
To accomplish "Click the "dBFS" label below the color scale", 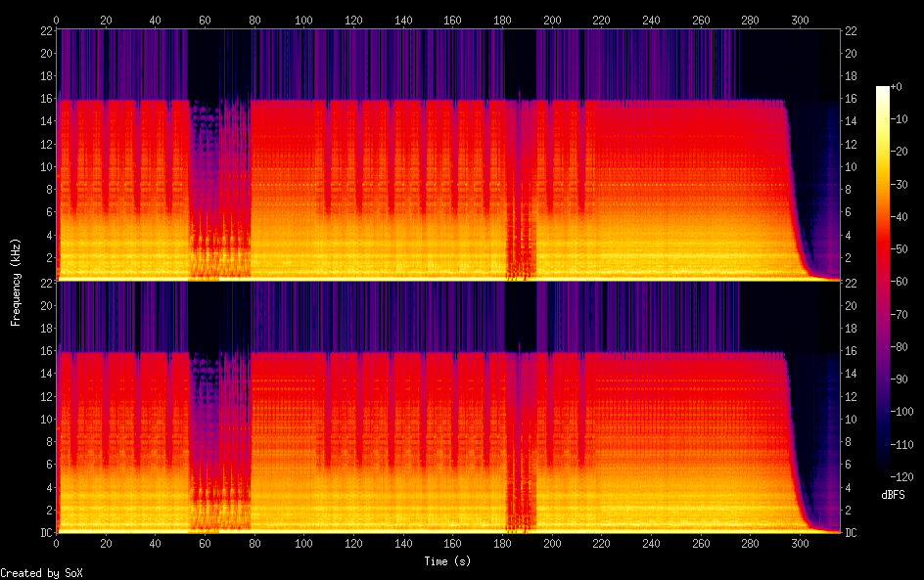I will point(893,496).
